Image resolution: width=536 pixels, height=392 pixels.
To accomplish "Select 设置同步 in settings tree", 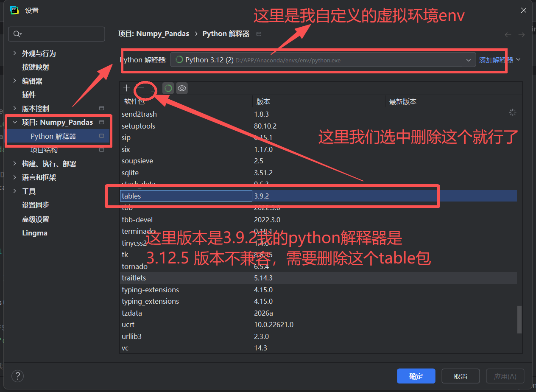I will pyautogui.click(x=36, y=205).
